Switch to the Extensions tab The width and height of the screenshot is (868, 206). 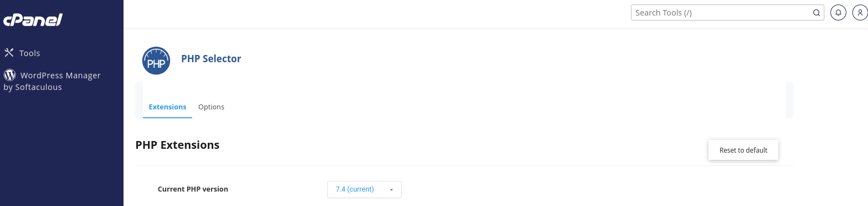(x=167, y=107)
